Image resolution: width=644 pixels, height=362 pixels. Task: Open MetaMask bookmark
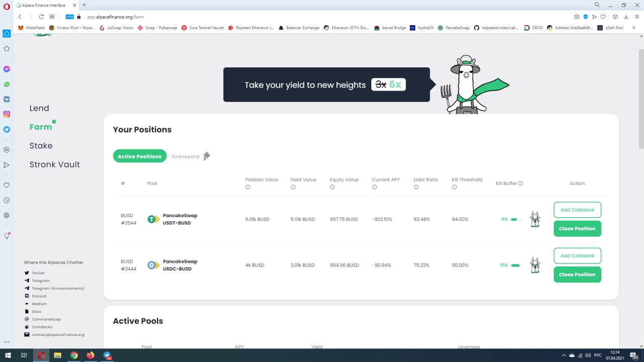pos(32,28)
